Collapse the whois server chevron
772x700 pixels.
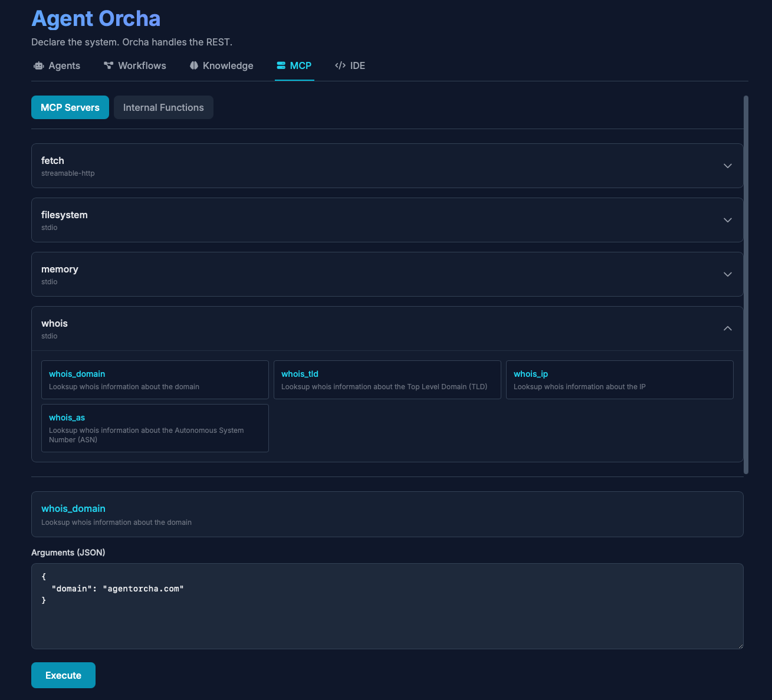point(727,328)
